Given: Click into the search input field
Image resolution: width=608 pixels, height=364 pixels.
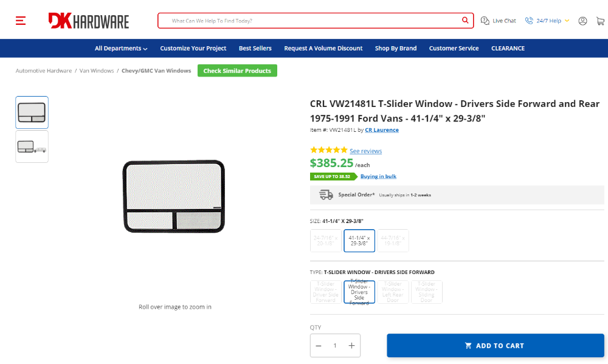Looking at the screenshot, I should point(310,21).
